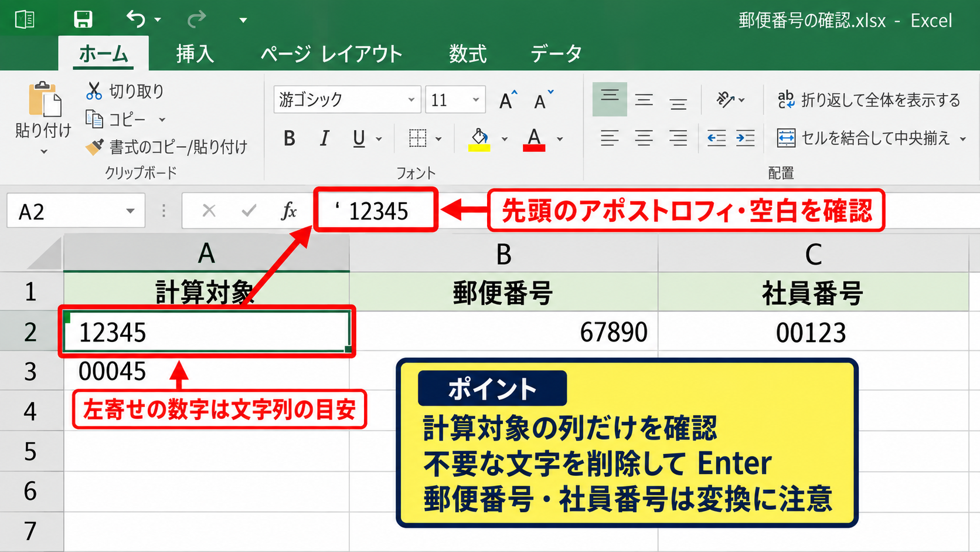The height and width of the screenshot is (552, 980).
Task: Apply the yellow fill color
Action: [x=479, y=140]
